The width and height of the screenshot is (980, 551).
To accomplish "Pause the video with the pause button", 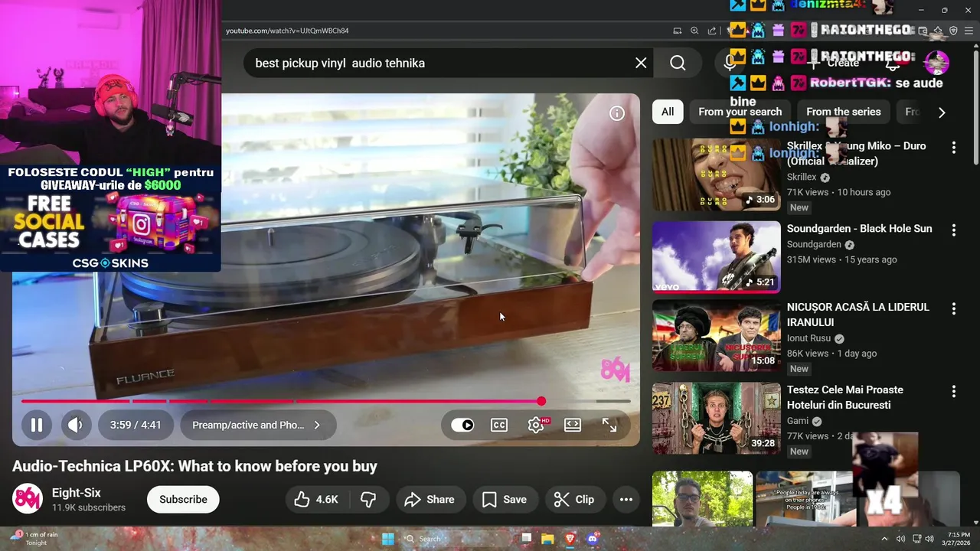I will coord(36,425).
